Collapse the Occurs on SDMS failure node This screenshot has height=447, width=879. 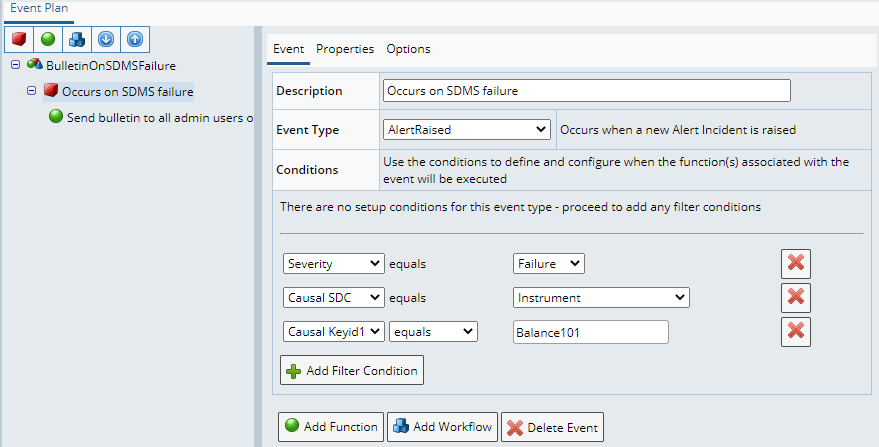point(32,90)
